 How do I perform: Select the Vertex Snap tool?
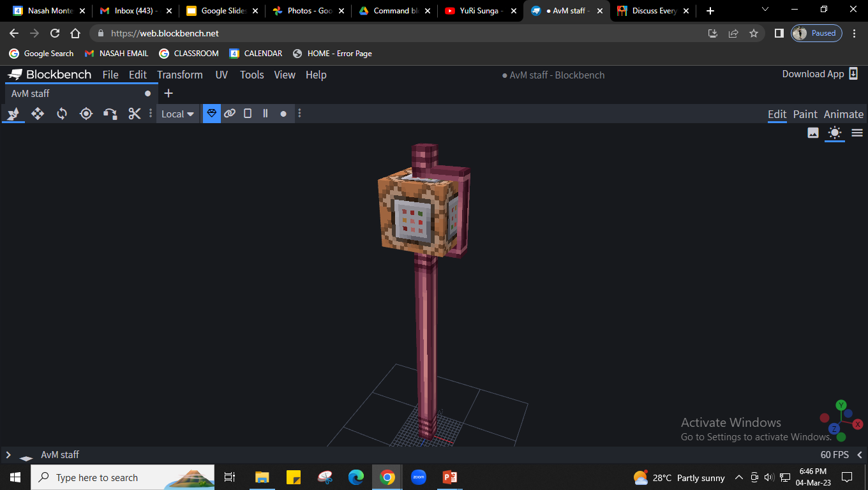[x=110, y=114]
